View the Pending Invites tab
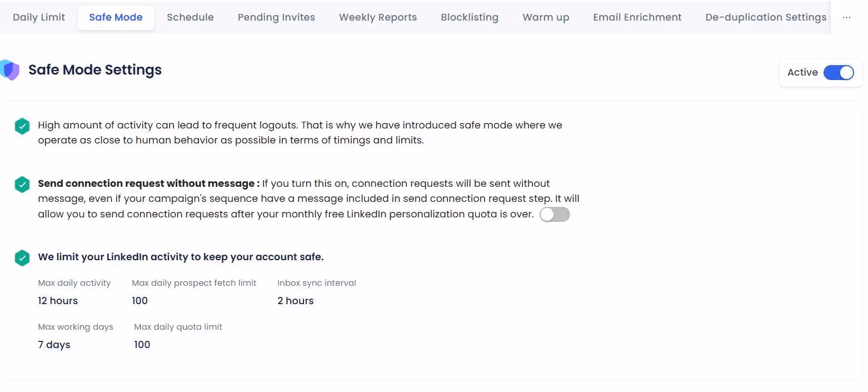 point(276,17)
